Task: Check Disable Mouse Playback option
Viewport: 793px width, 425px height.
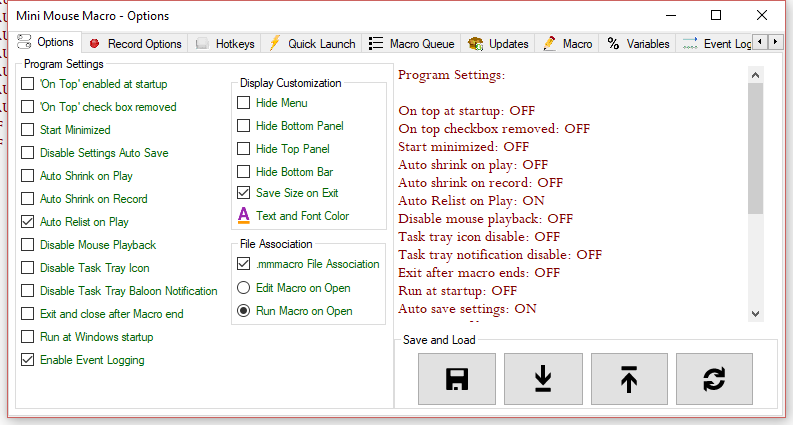Action: click(x=27, y=245)
